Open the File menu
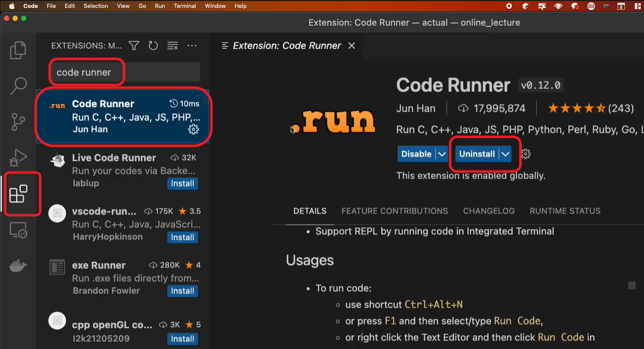The height and width of the screenshot is (349, 644). [51, 6]
